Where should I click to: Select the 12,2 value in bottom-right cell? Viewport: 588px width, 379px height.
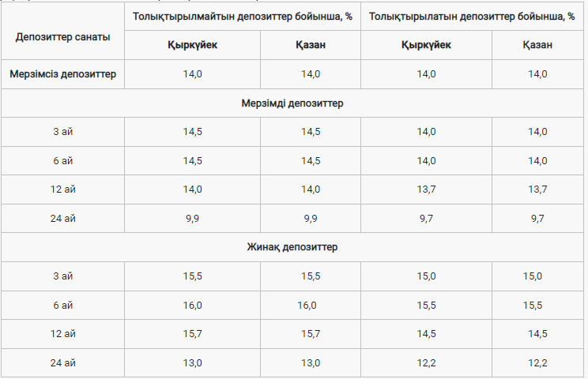coord(537,363)
